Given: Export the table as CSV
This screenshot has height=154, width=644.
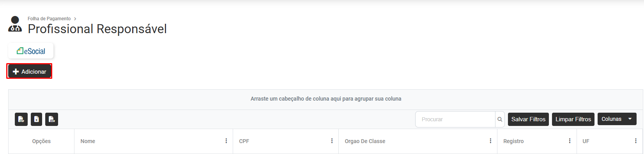Looking at the screenshot, I should [x=51, y=119].
